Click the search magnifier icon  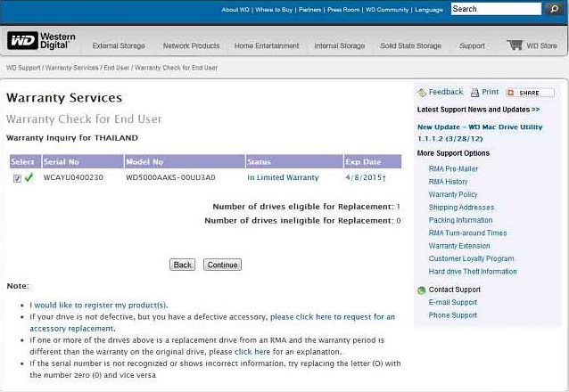point(554,9)
